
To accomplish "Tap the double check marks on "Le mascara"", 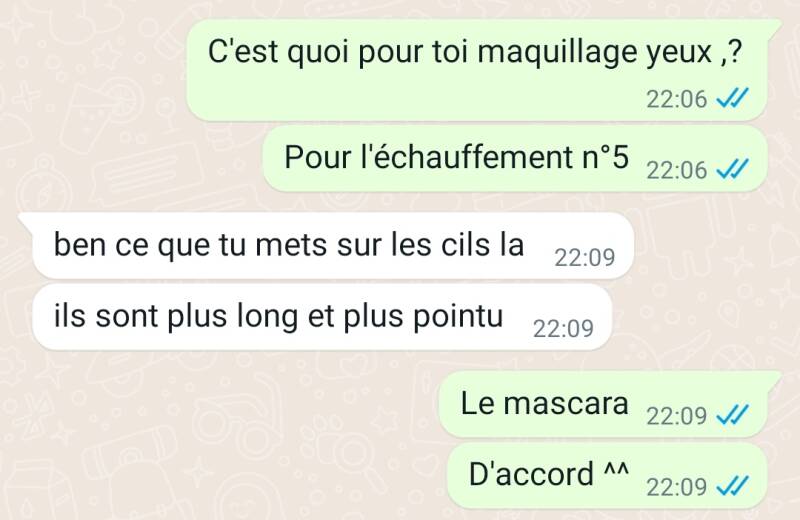I will [x=732, y=415].
